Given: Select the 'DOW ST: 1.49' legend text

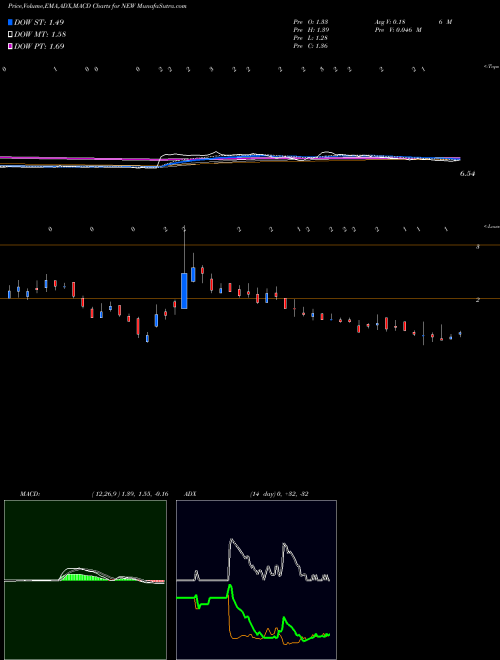Looking at the screenshot, I should click(x=39, y=22).
